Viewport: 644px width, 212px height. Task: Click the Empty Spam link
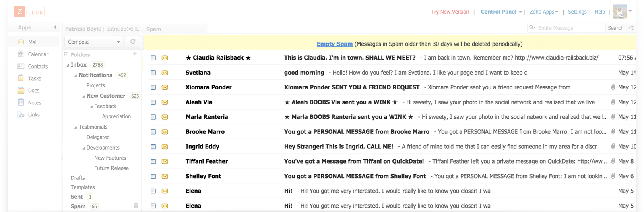pyautogui.click(x=334, y=44)
